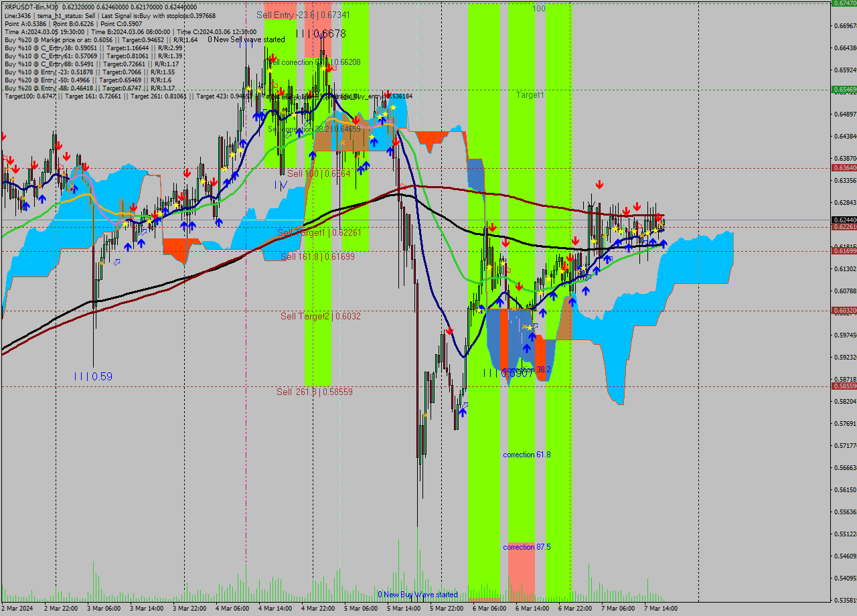Image resolution: width=857 pixels, height=616 pixels.
Task: Click the 'Sell Target2 | 0.6032' label
Action: (x=321, y=316)
